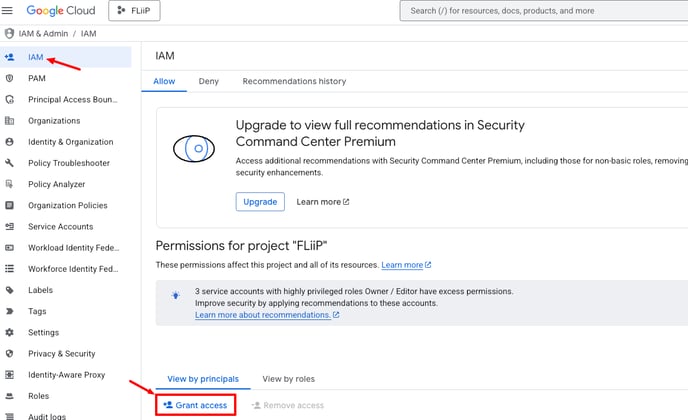688x420 pixels.
Task: Click the Upgrade button
Action: click(x=260, y=202)
